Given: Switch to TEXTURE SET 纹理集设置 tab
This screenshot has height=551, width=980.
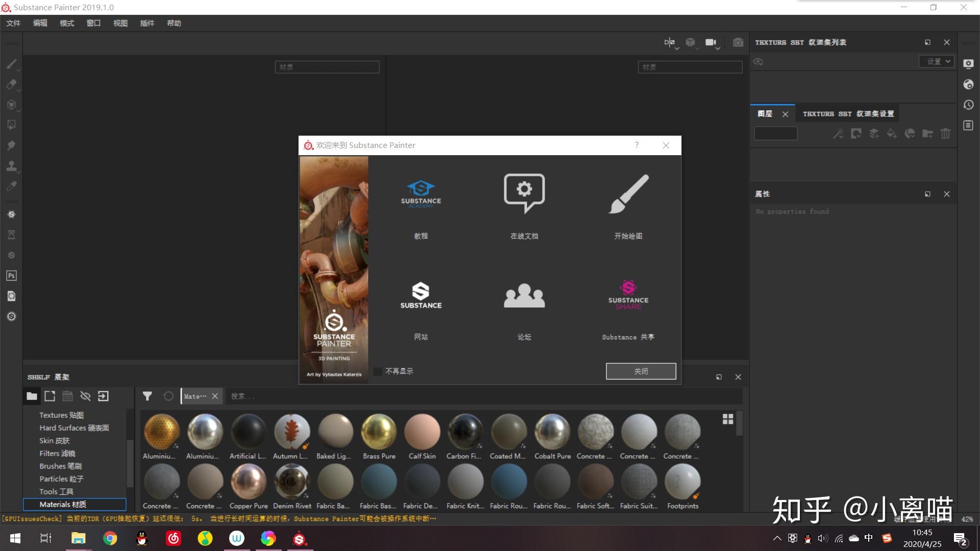Looking at the screenshot, I should point(848,114).
